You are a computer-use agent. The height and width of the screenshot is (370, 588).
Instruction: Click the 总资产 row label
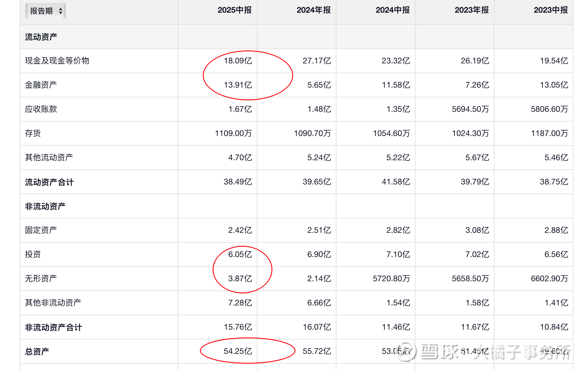click(37, 352)
